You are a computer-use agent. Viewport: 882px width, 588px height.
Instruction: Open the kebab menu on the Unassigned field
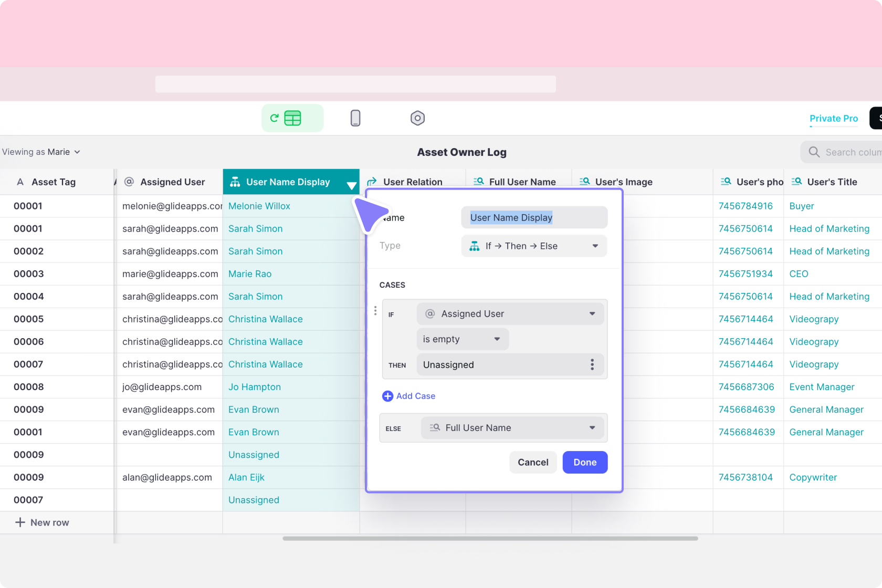[x=592, y=364]
